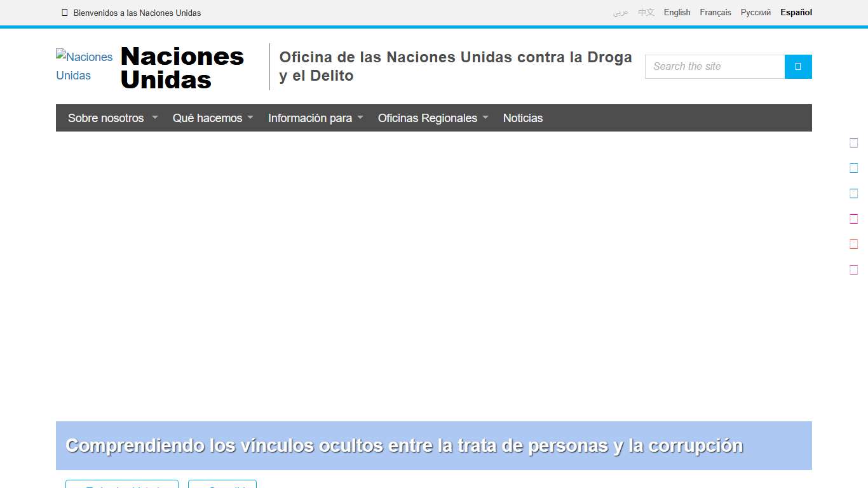Click the topmost gray share icon in right sidebar
This screenshot has height=488, width=868.
pyautogui.click(x=854, y=142)
